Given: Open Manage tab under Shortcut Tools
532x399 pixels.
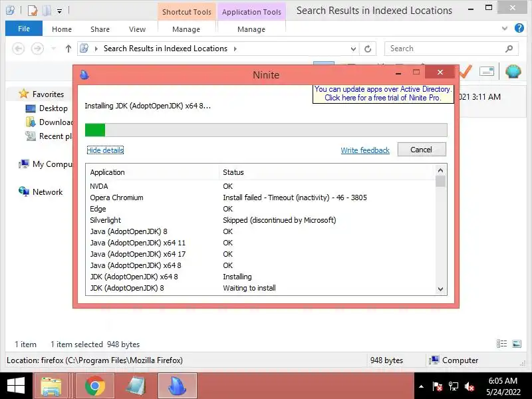Looking at the screenshot, I should point(186,29).
